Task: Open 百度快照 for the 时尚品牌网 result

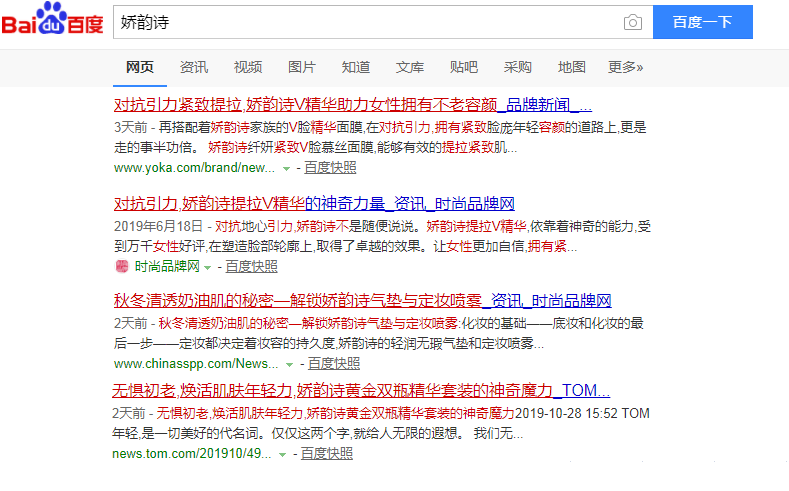Action: [x=251, y=266]
